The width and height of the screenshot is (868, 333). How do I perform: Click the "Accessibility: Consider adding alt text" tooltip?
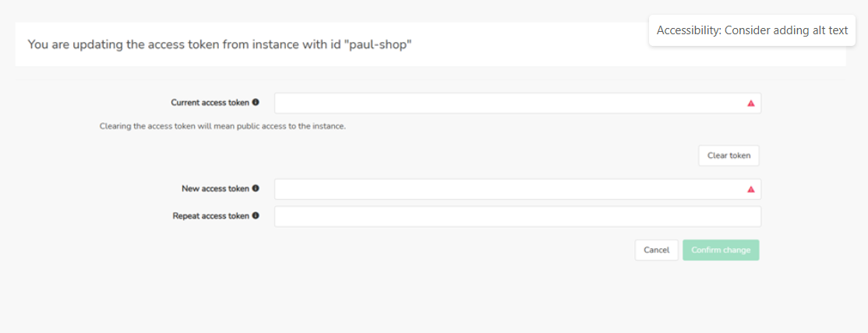coord(752,31)
